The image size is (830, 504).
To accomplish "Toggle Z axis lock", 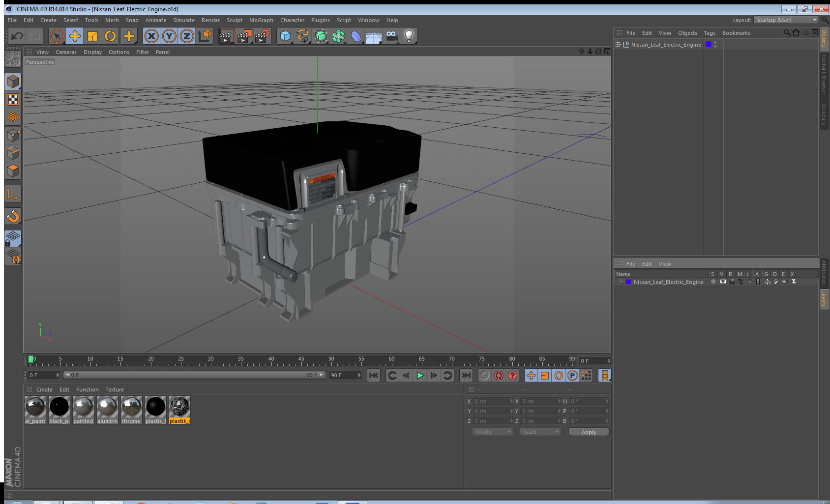I will pos(187,36).
